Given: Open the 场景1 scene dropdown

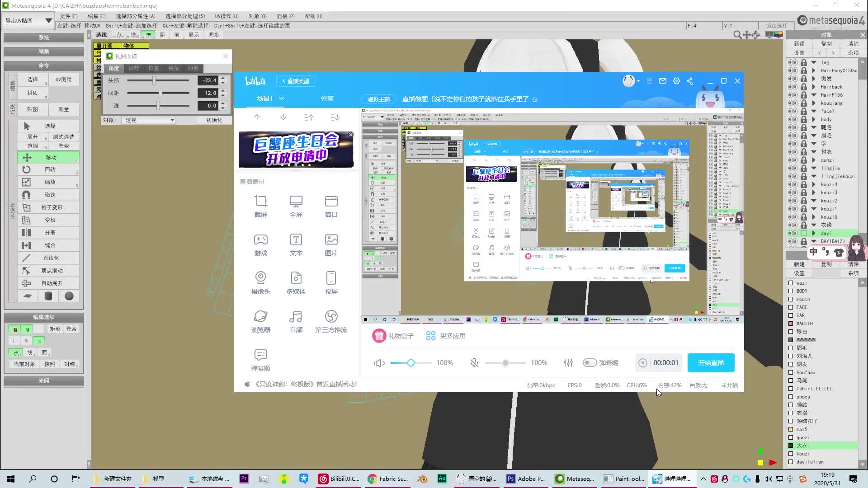Looking at the screenshot, I should 281,98.
